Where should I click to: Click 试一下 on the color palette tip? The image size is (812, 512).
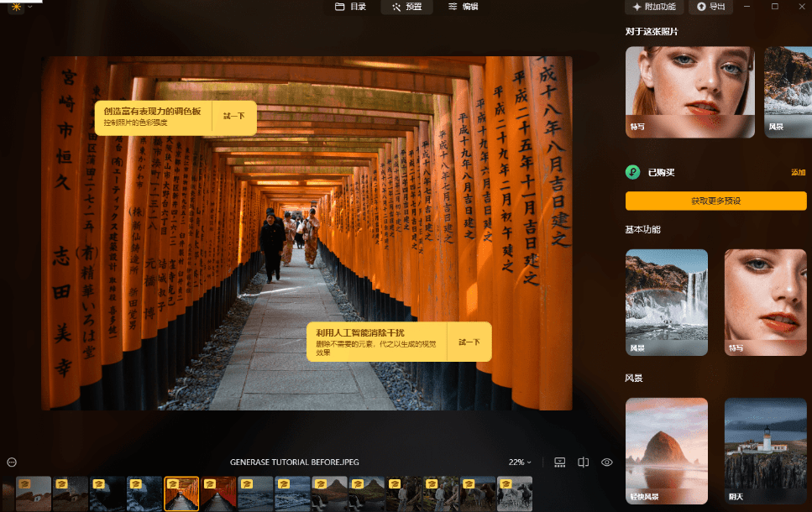(234, 117)
